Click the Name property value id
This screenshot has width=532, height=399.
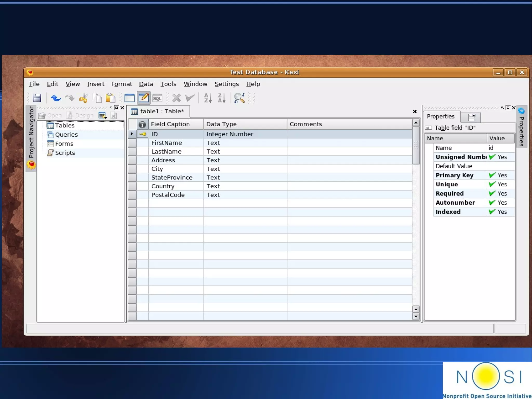coord(501,148)
